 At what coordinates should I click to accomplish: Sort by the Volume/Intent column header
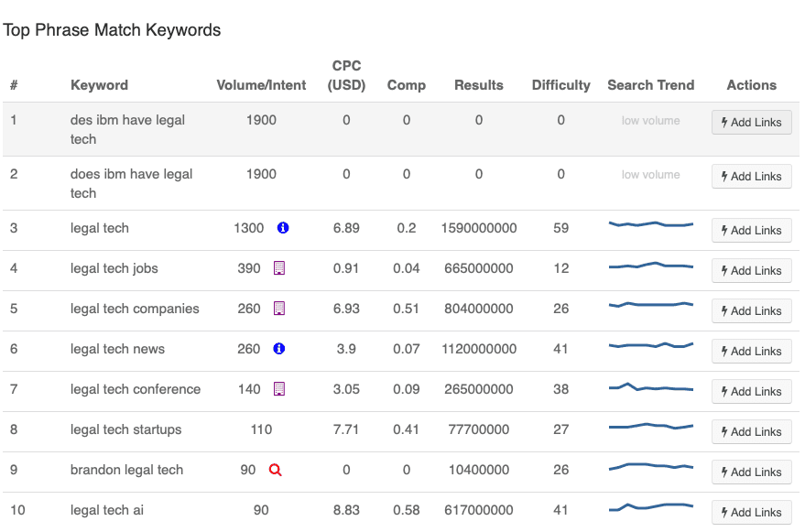tap(261, 85)
